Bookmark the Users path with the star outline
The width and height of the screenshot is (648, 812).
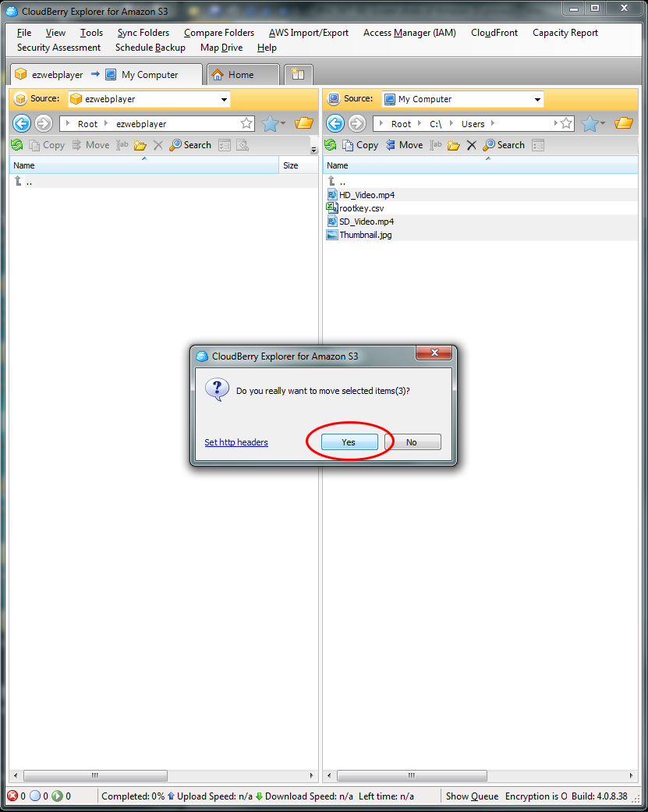pyautogui.click(x=567, y=124)
